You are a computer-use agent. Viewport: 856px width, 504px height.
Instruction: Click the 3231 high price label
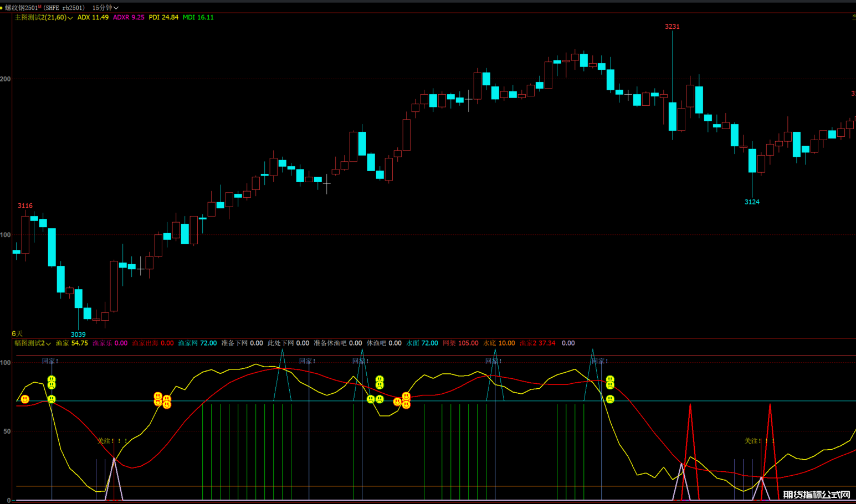672,27
